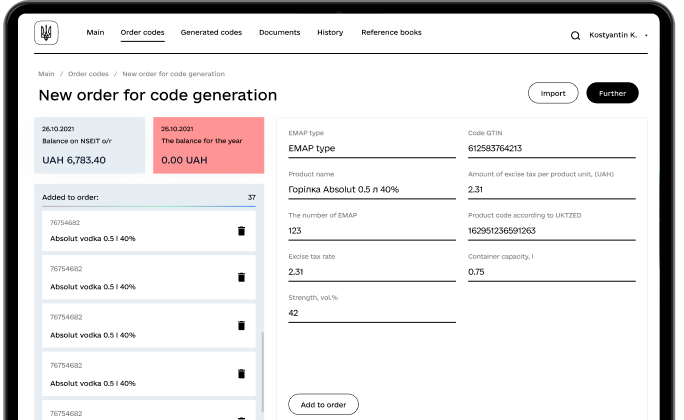
Task: Edit the UKTZED product code field
Action: click(552, 231)
